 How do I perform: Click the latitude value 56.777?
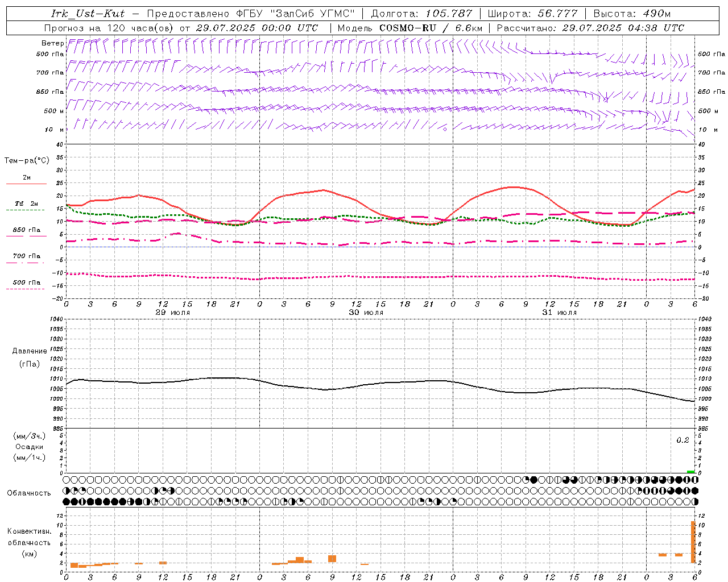point(558,14)
